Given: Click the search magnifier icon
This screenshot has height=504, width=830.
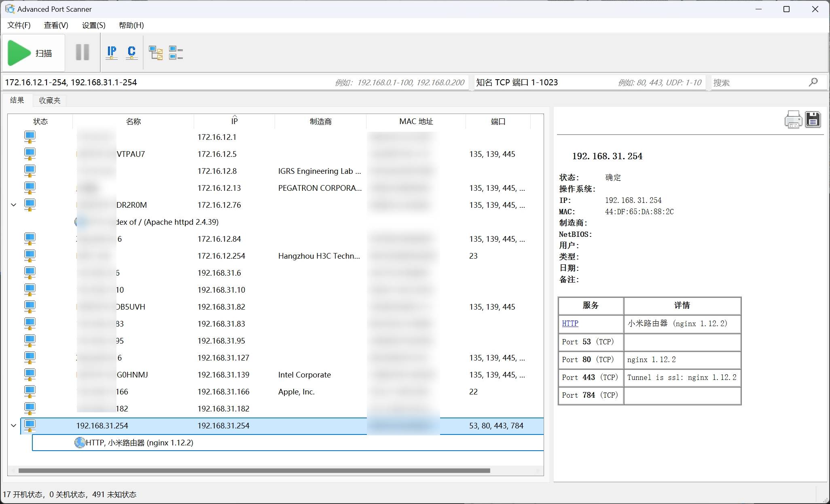Looking at the screenshot, I should click(813, 82).
